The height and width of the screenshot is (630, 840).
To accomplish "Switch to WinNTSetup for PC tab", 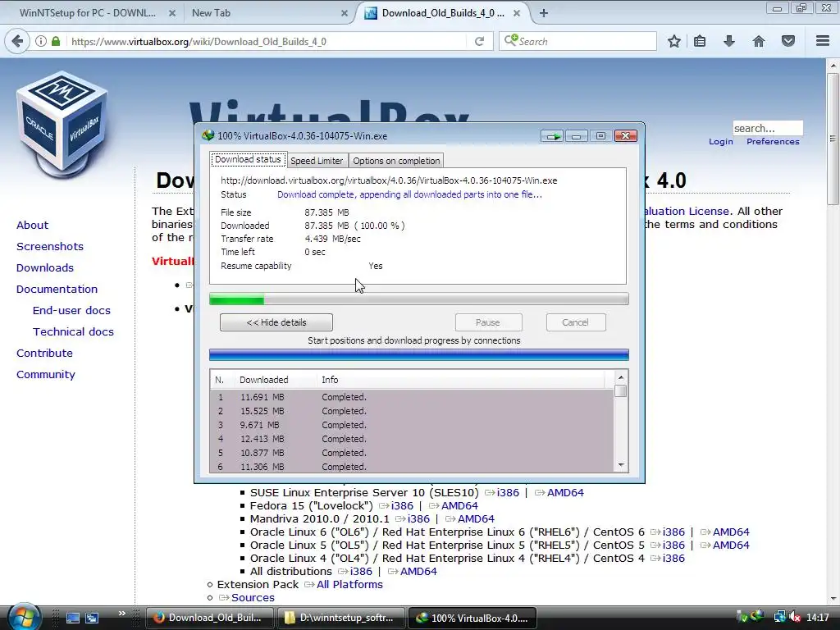I will click(x=87, y=13).
